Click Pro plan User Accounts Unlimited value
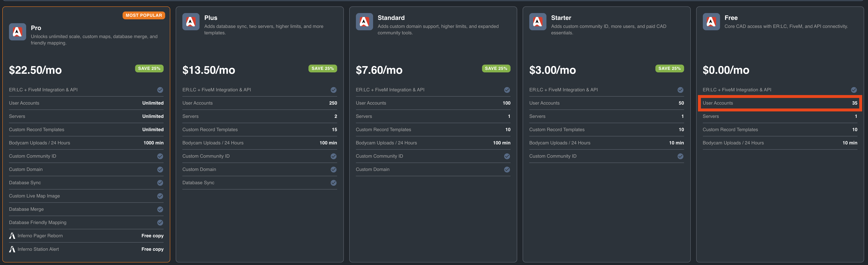868x265 pixels. (x=153, y=103)
